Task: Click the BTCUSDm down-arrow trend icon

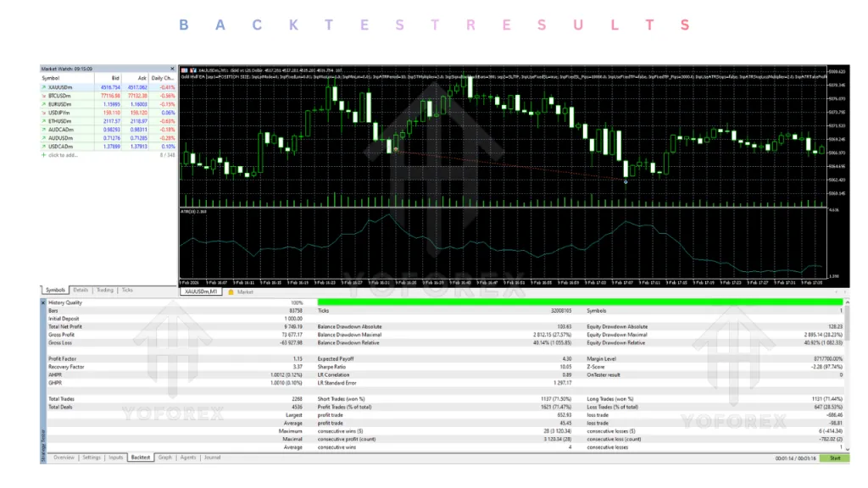Action: (44, 96)
